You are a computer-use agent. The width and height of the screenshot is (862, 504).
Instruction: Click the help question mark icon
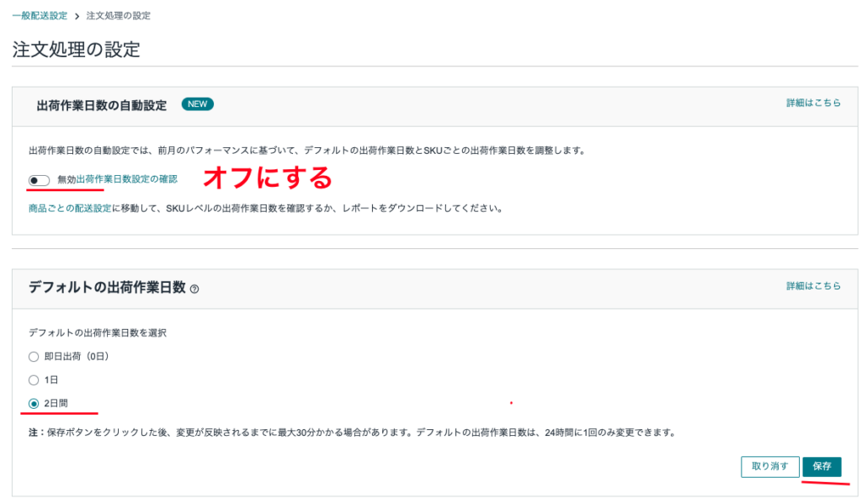click(x=194, y=289)
